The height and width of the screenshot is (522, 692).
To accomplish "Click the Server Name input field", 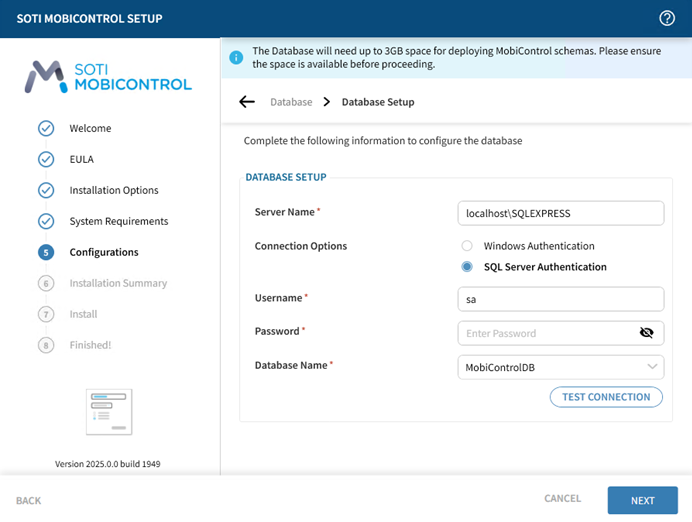I will click(x=560, y=213).
